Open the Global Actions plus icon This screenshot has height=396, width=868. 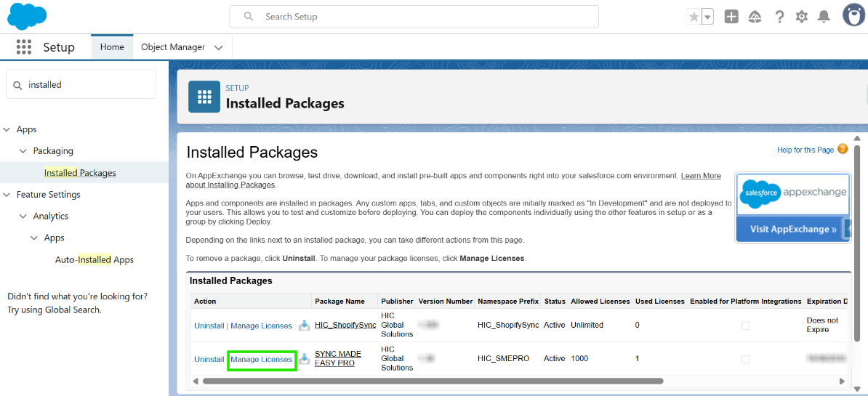731,17
